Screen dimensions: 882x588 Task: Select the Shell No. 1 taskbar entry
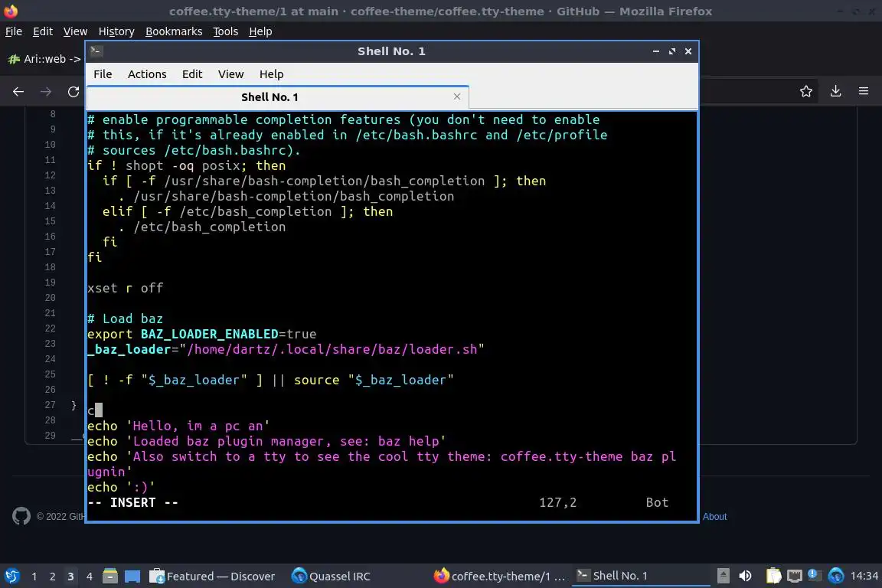641,576
